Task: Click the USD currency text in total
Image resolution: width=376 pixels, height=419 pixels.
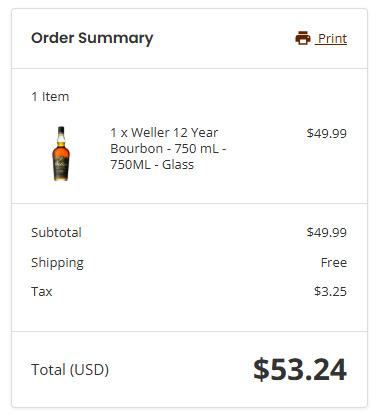Action: click(89, 370)
